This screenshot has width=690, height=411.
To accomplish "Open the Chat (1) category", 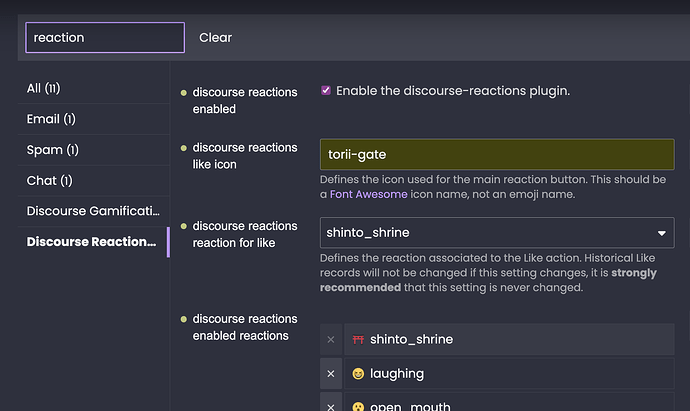I will (94, 180).
